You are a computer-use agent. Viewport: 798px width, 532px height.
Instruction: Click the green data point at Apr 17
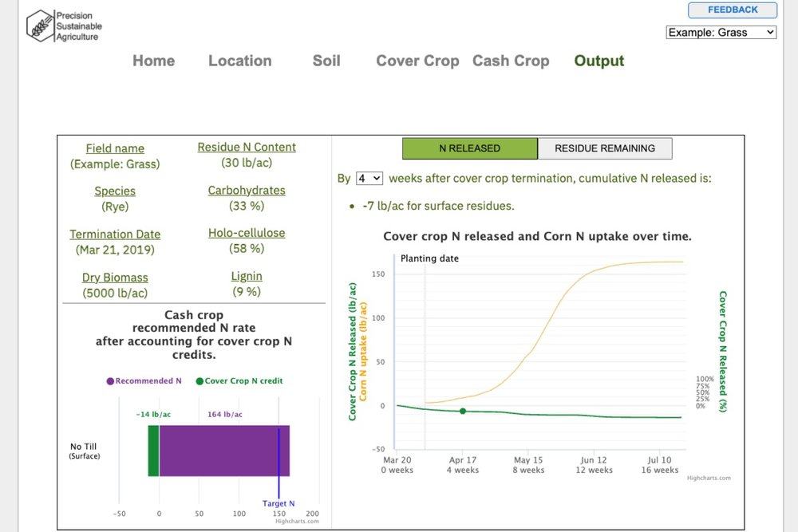pos(462,409)
